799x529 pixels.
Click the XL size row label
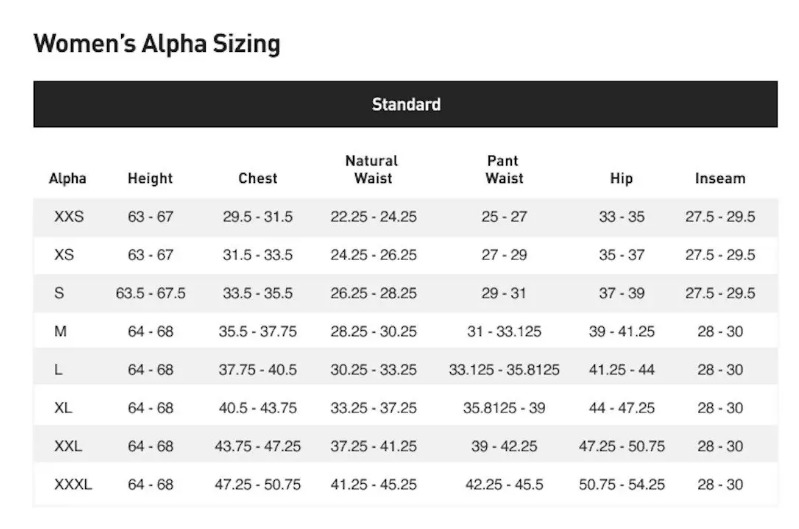(63, 408)
